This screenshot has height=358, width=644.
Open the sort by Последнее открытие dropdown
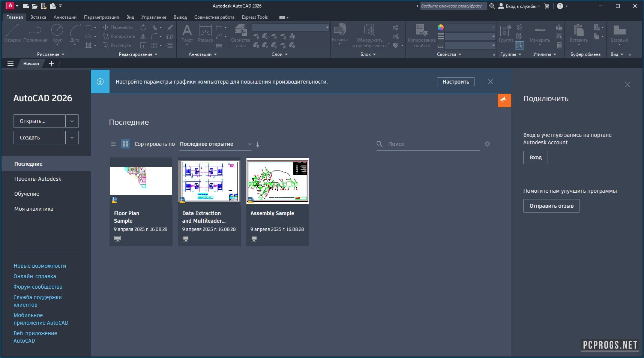[215, 144]
